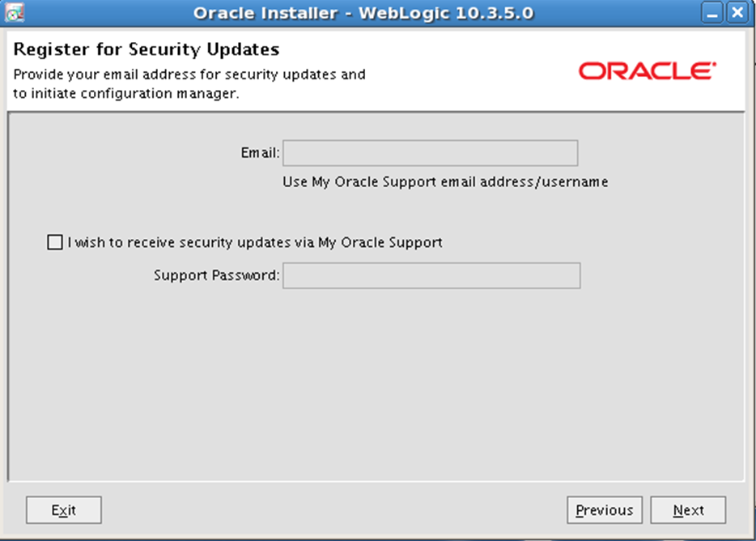Click the 'I wish to receive security updates' label
Image resolution: width=756 pixels, height=541 pixels.
click(x=255, y=242)
